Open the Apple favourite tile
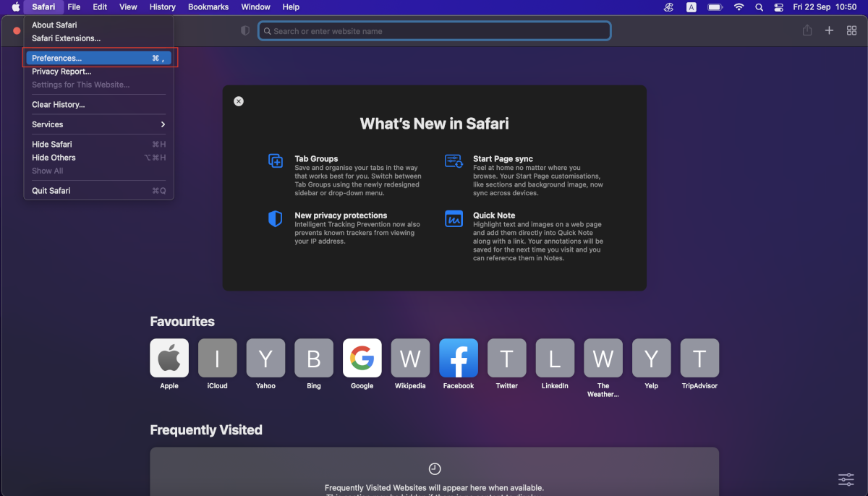This screenshot has height=496, width=868. click(x=169, y=358)
